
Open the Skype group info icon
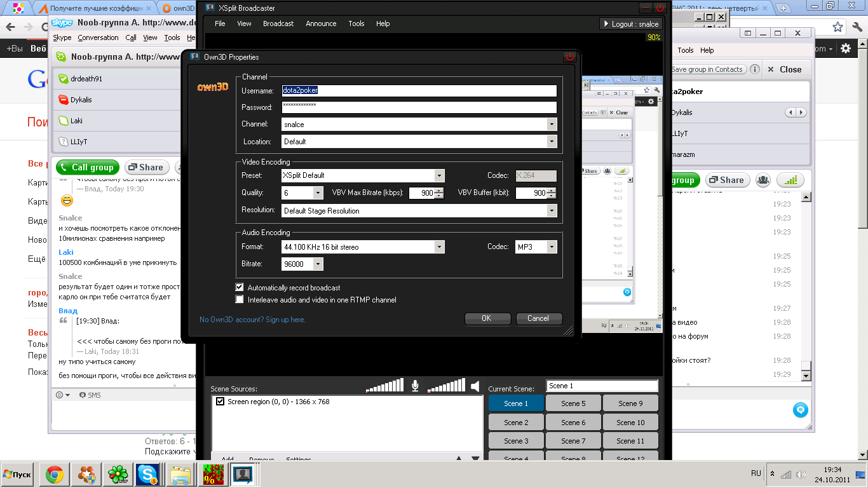(x=754, y=69)
